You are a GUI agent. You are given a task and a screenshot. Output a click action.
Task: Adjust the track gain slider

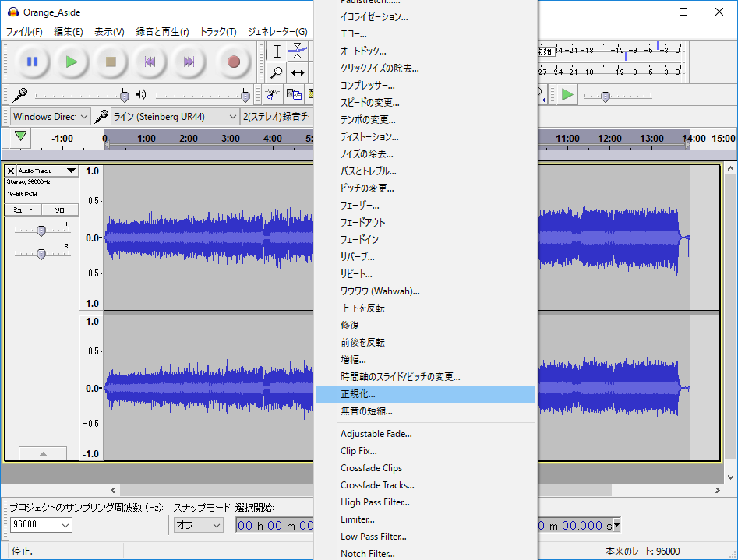point(41,231)
